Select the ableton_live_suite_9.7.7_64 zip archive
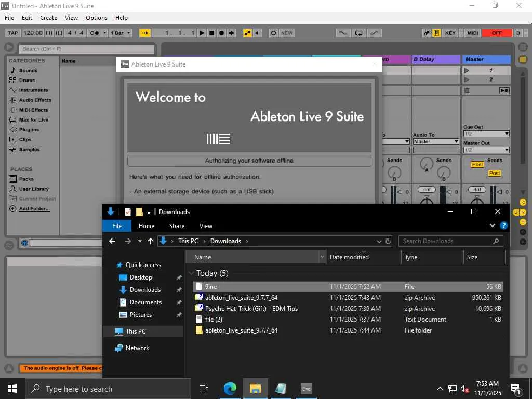This screenshot has width=532, height=399. click(x=348, y=298)
